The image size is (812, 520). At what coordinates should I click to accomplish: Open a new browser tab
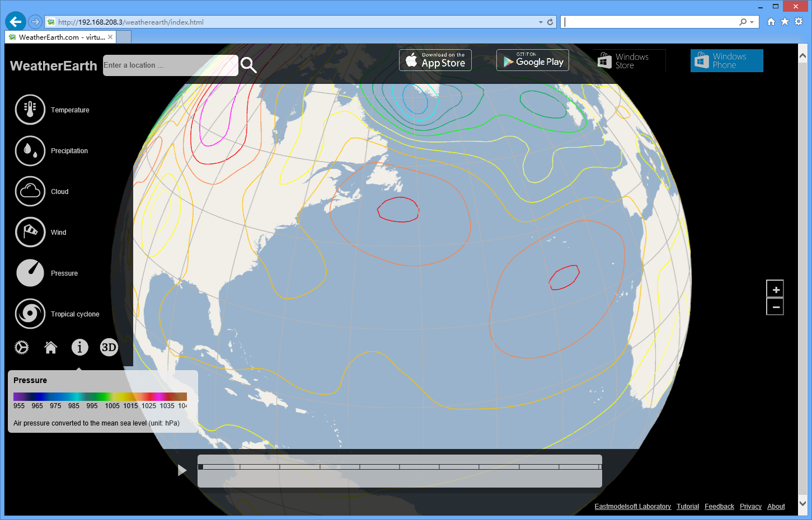tap(124, 37)
